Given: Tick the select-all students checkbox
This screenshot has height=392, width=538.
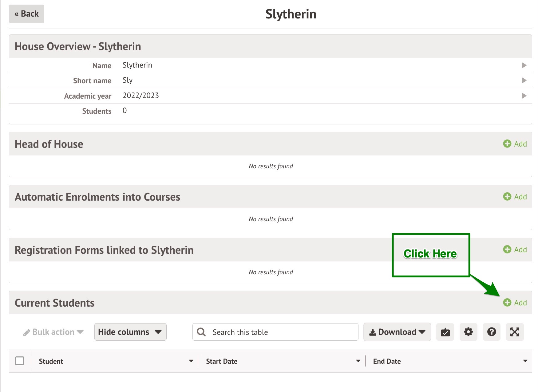Looking at the screenshot, I should pos(20,361).
